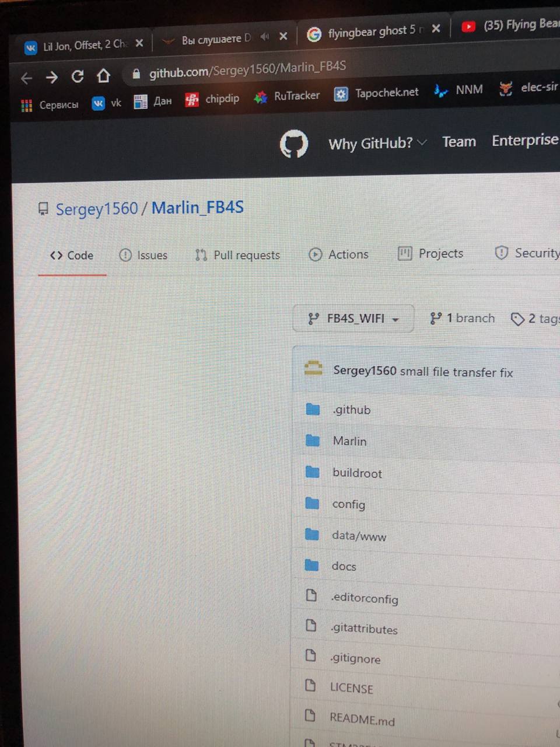This screenshot has width=560, height=747.
Task: Open the Pull requests tab
Action: 237,255
